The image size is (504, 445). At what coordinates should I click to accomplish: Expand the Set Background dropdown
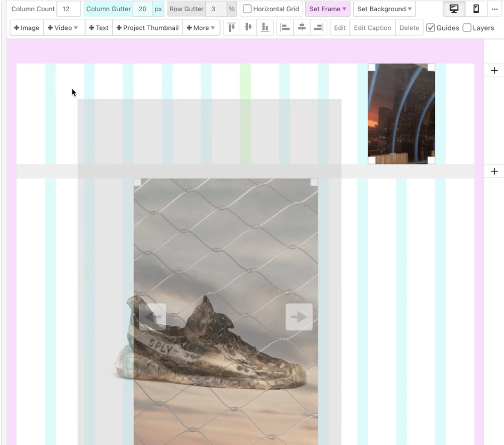[384, 9]
